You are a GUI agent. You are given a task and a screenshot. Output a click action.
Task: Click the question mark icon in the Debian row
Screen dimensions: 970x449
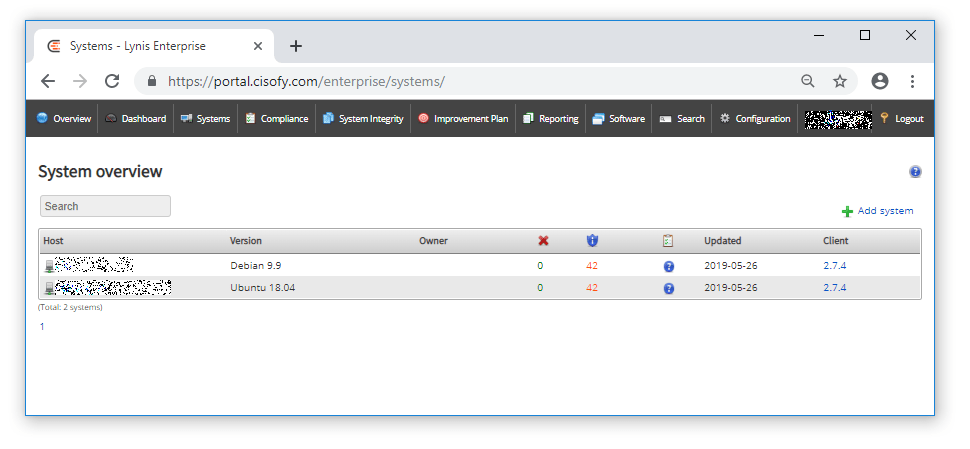pyautogui.click(x=669, y=267)
